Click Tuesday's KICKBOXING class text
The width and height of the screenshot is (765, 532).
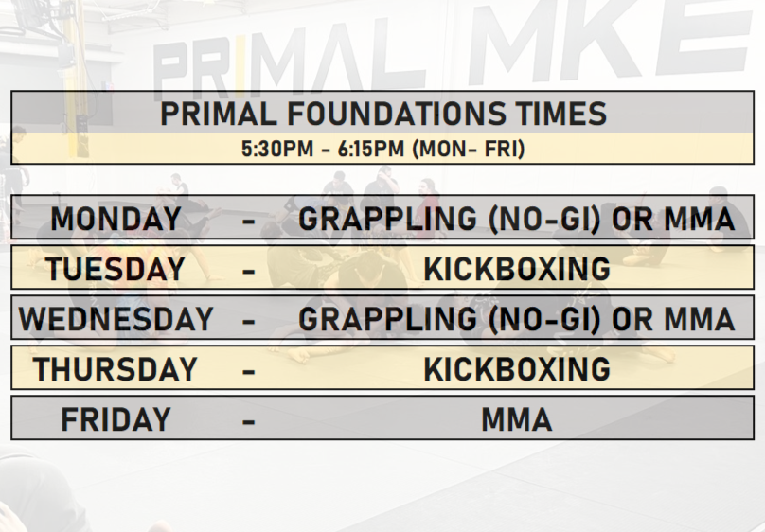pos(517,269)
